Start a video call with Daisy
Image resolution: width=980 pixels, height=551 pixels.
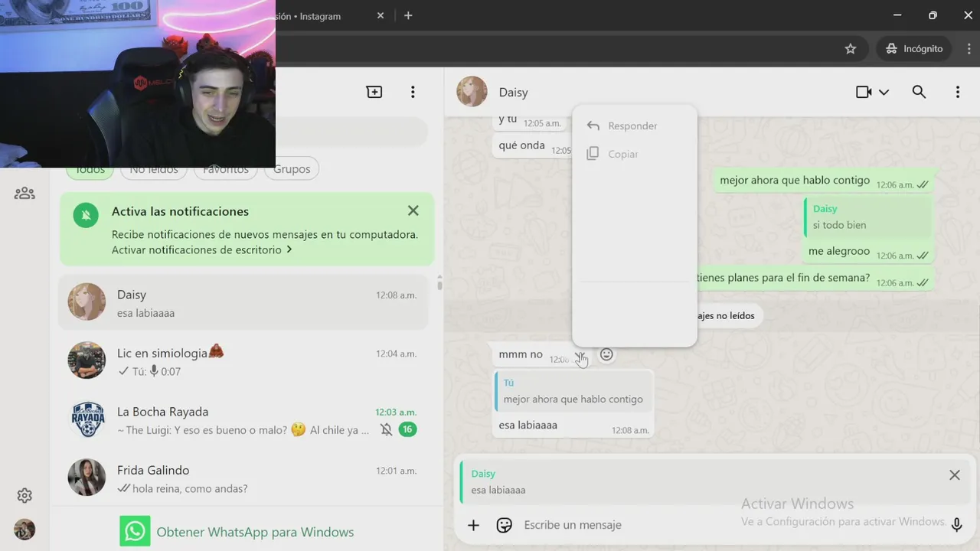(x=864, y=92)
